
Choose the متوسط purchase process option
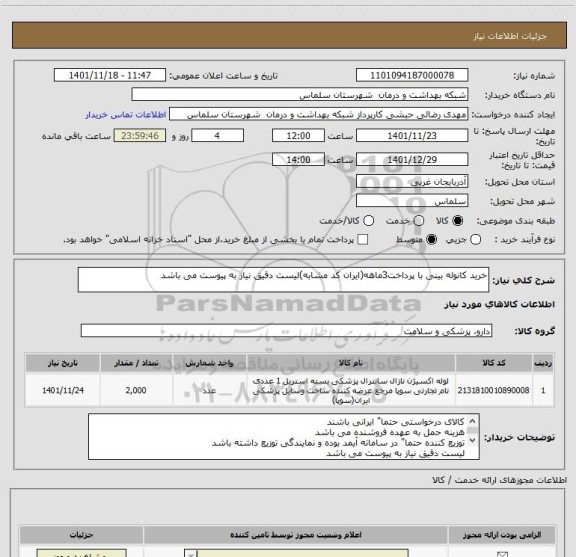[x=432, y=240]
